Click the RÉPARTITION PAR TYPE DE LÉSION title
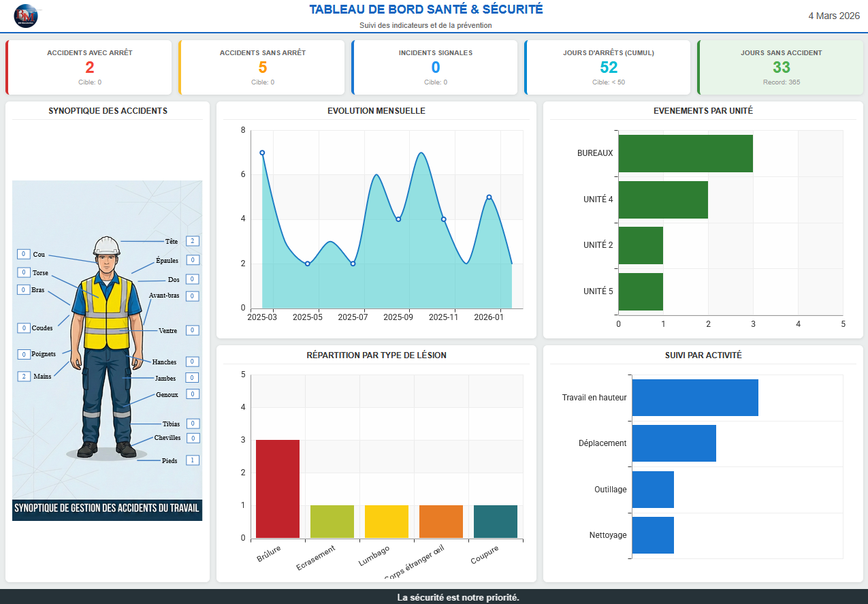 click(x=376, y=355)
